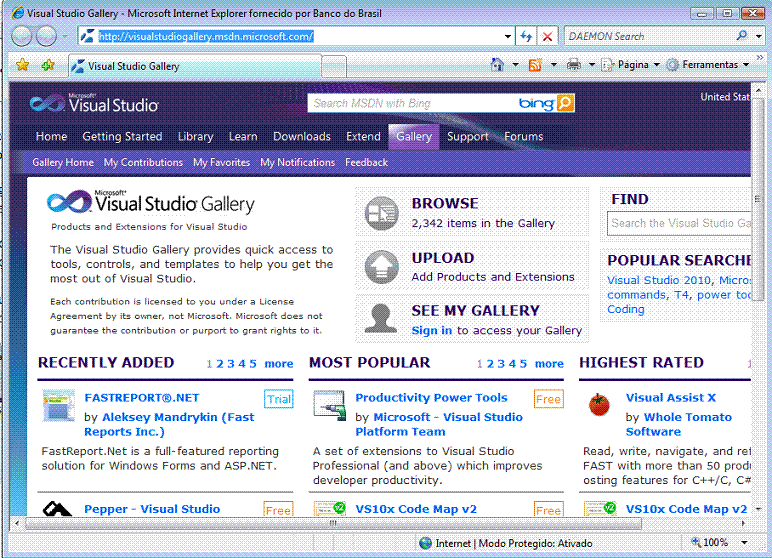Screen dimensions: 772x558
Task: Click the RSS feeds icon
Action: click(535, 64)
